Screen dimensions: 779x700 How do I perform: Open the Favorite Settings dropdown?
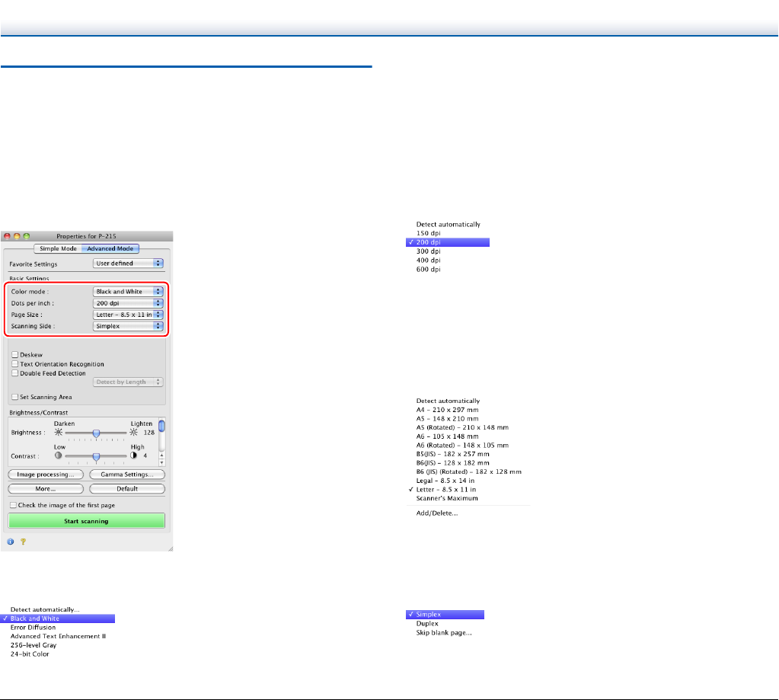tap(128, 264)
